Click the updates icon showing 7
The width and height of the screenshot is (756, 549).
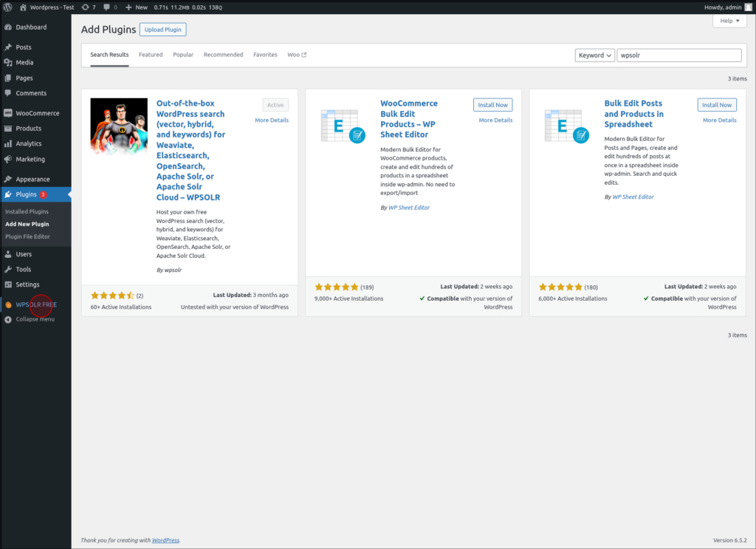pos(86,7)
